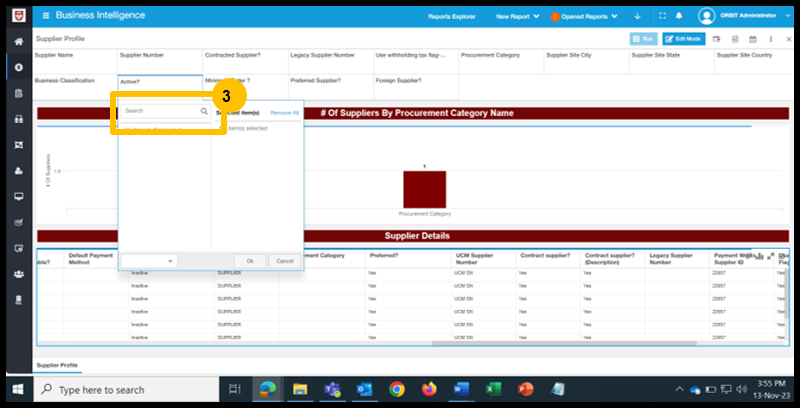Open the Preferred Supplier? filter
Image resolution: width=800 pixels, height=408 pixels.
tap(331, 87)
